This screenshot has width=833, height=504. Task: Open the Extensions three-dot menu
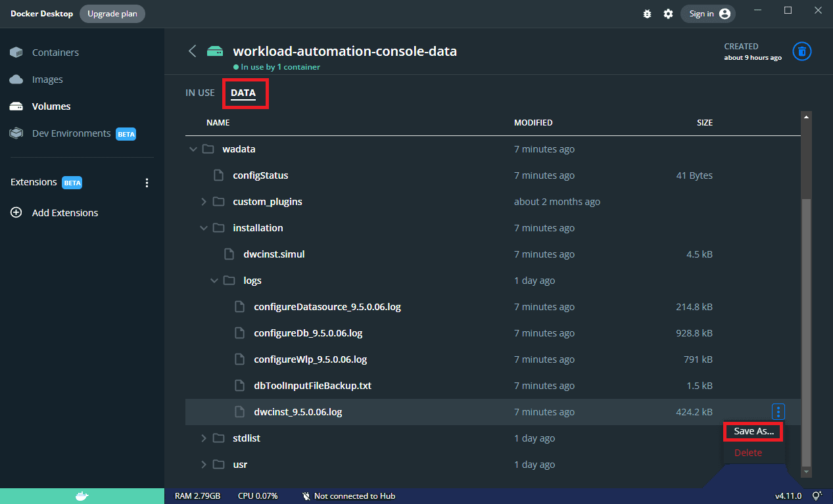tap(147, 183)
